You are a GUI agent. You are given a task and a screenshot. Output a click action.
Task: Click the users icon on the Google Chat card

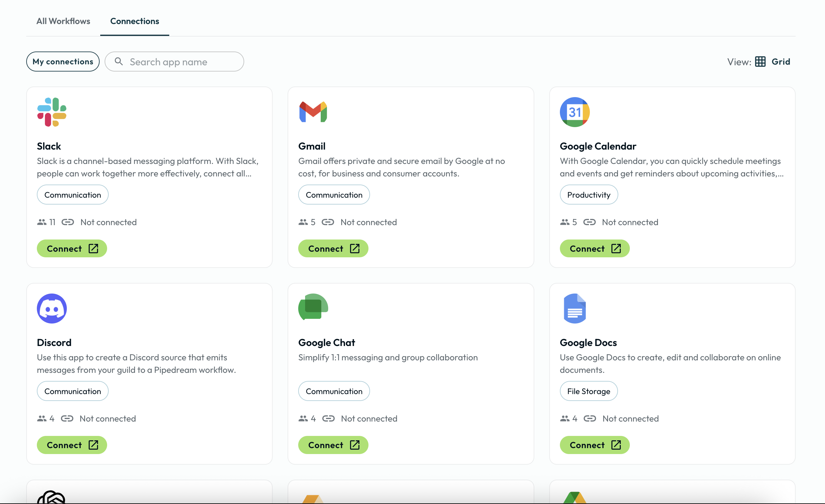tap(303, 418)
